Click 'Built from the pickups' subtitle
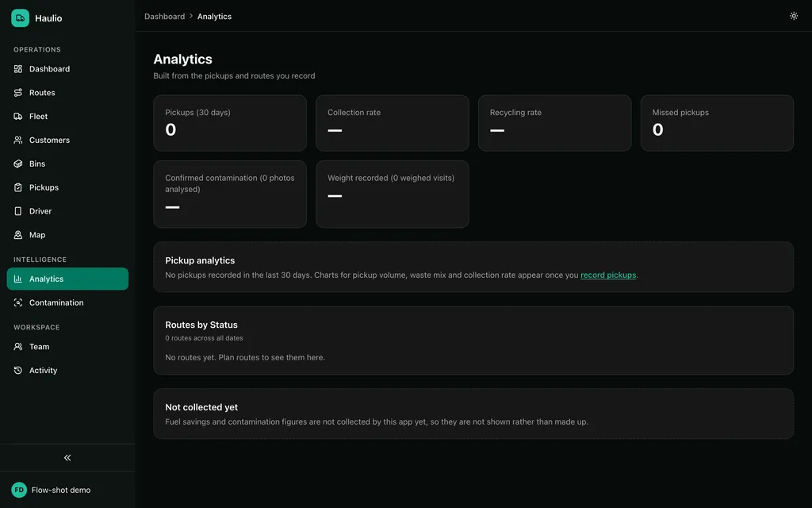 [234, 75]
